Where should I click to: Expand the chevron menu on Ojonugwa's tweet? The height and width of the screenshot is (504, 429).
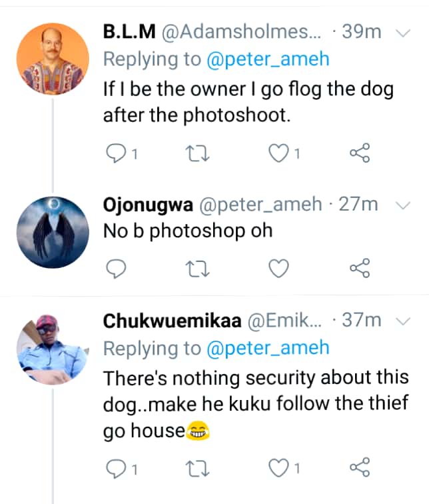(x=402, y=205)
